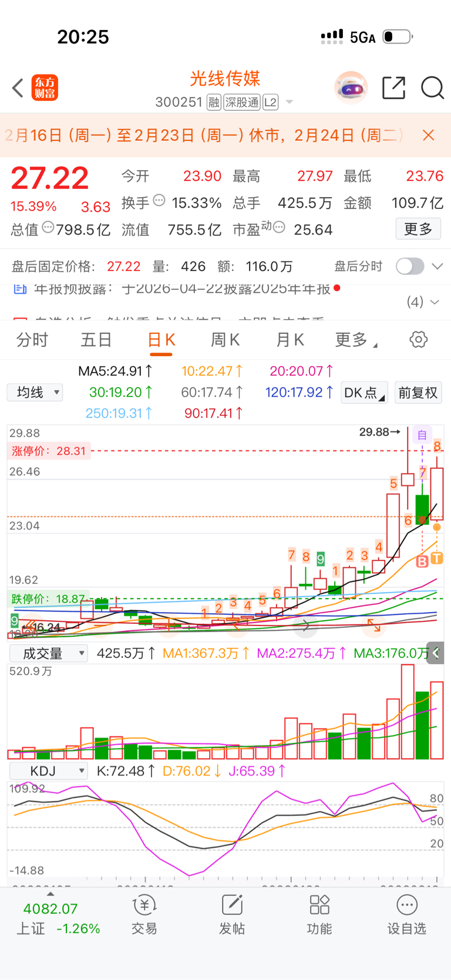Image resolution: width=451 pixels, height=980 pixels.
Task: Open chart settings gear icon
Action: click(419, 339)
